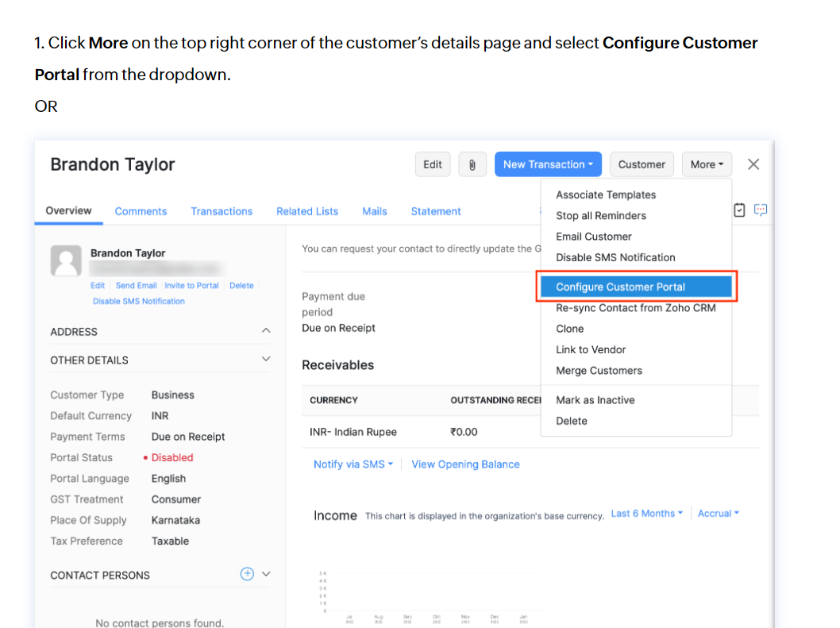840x628 pixels.
Task: Open the Accrual dropdown
Action: [718, 514]
